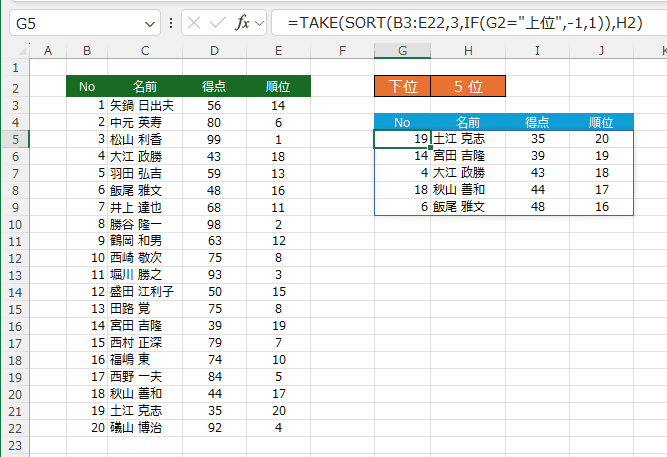Select result cell showing 土江 克志 in column H
The height and width of the screenshot is (457, 667).
pyautogui.click(x=468, y=139)
